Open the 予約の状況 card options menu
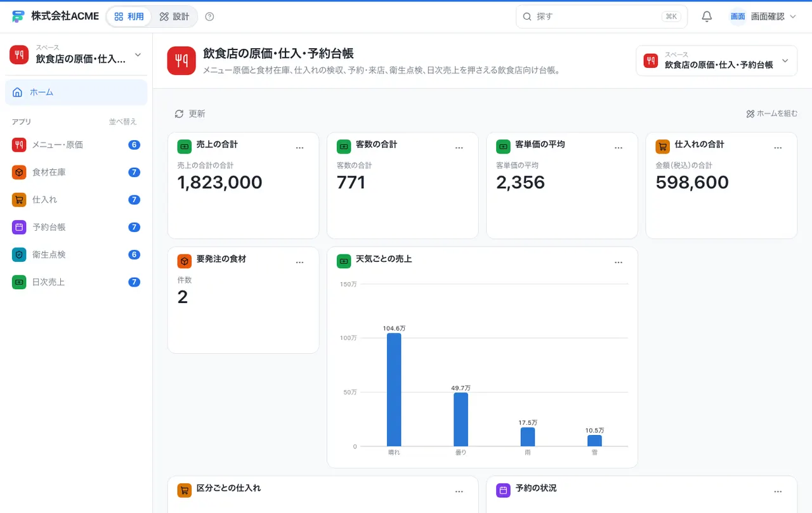The width and height of the screenshot is (812, 513). pos(778,491)
